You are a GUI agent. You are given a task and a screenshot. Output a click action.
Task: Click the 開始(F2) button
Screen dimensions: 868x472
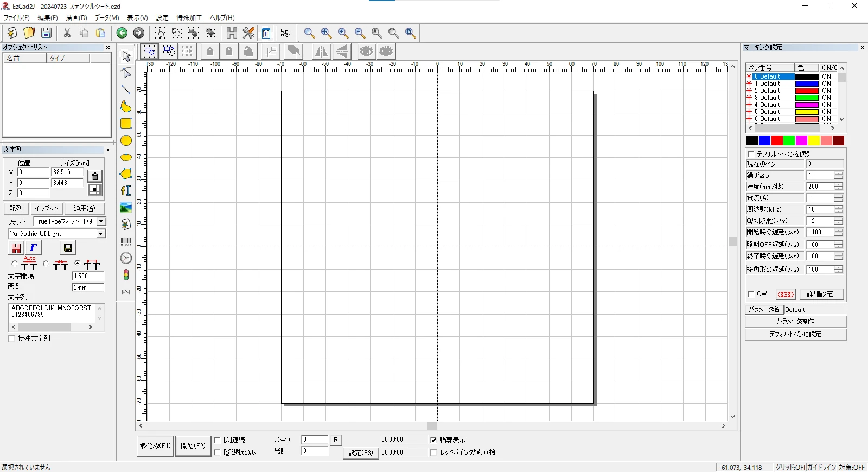(193, 446)
